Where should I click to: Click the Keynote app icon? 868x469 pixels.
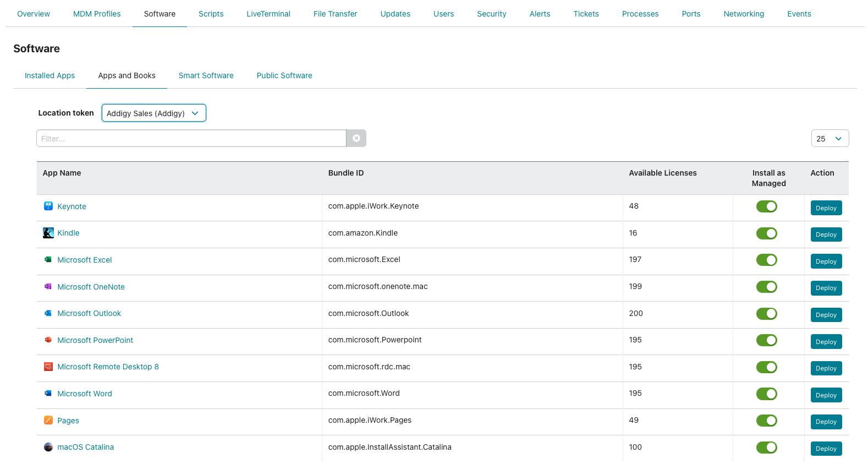point(48,206)
